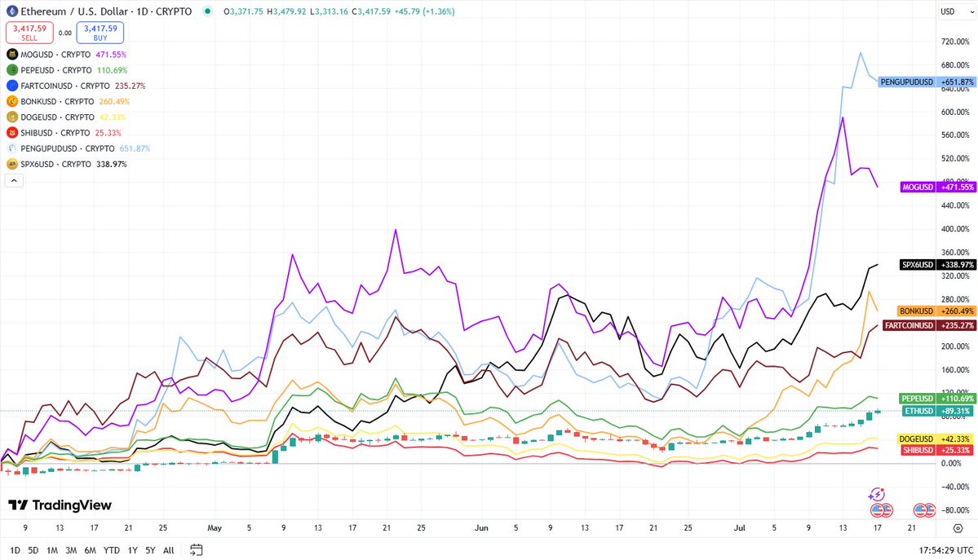Click the yellow DOGEUSD +42.33% scale label
Image resolution: width=978 pixels, height=560 pixels.
pos(936,439)
